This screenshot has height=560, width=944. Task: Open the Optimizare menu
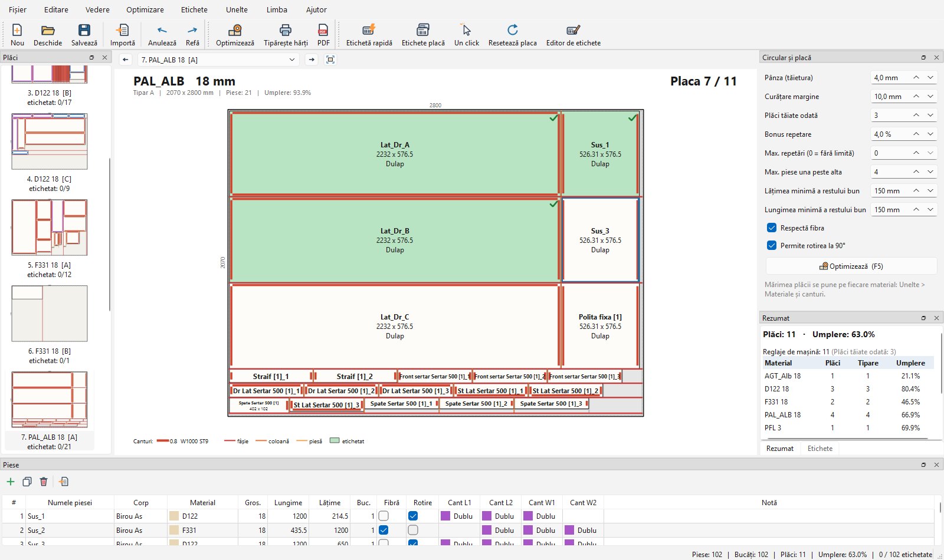pyautogui.click(x=145, y=9)
